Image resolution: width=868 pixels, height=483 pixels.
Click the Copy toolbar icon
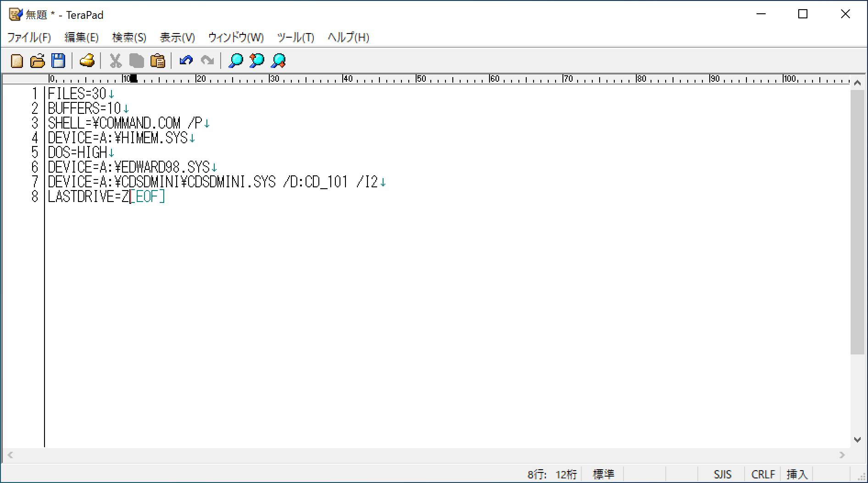click(136, 61)
